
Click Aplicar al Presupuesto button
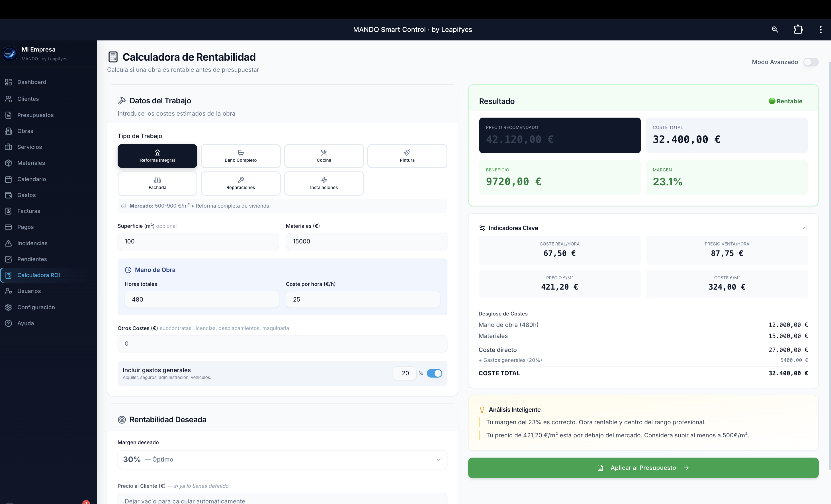pos(643,468)
